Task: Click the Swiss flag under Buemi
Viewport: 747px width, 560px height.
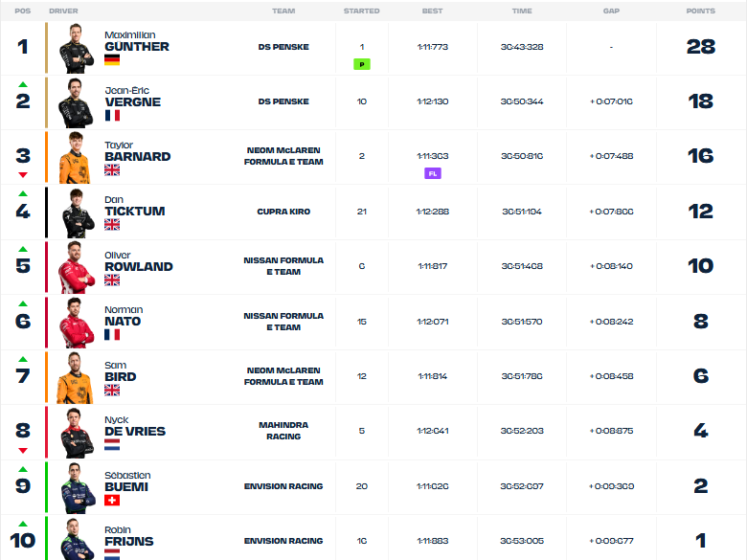Action: click(112, 500)
